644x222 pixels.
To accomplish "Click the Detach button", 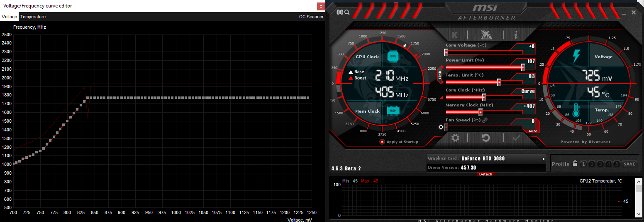I will [485, 174].
